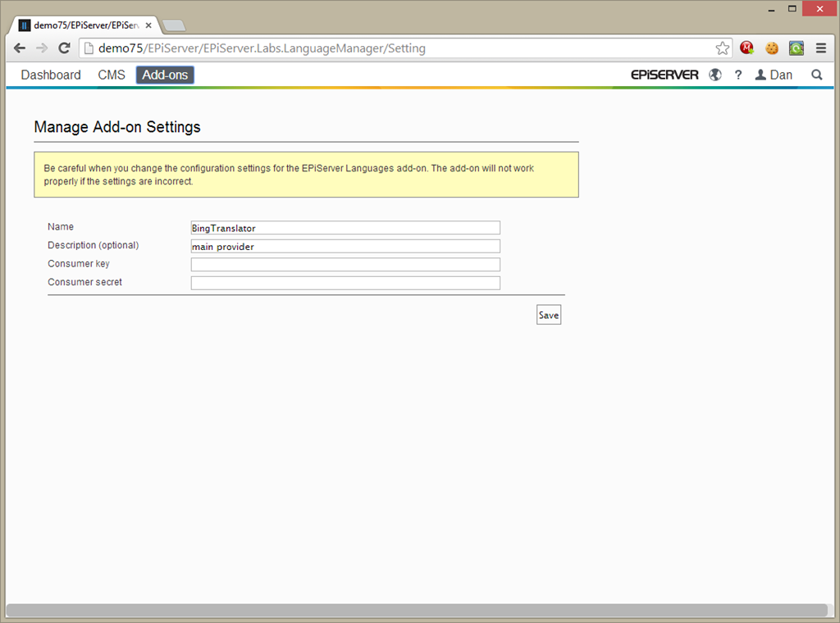Click the search magnifier icon
Image resolution: width=840 pixels, height=623 pixels.
click(x=816, y=75)
